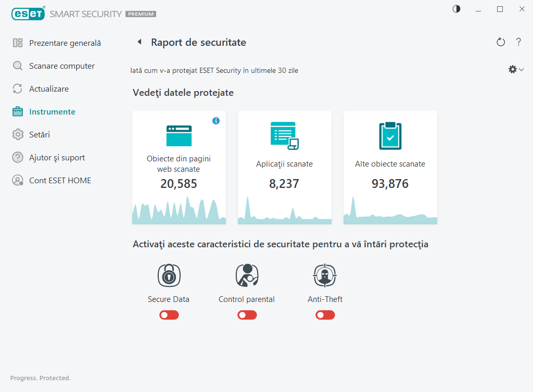Click Ajutor şi suport in the sidebar
The image size is (533, 392).
pos(57,158)
